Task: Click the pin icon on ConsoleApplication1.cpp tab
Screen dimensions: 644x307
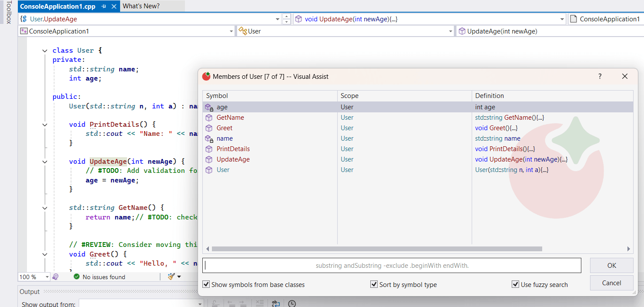Action: (x=104, y=7)
